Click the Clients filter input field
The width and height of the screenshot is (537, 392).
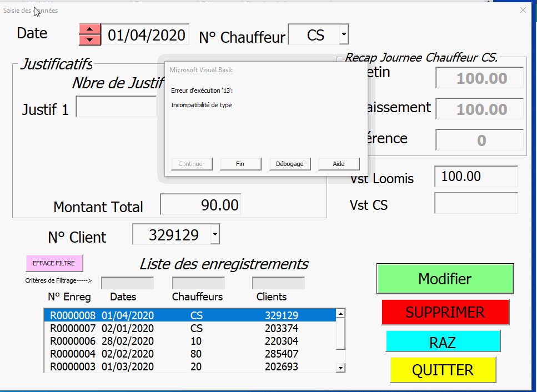[x=278, y=283]
